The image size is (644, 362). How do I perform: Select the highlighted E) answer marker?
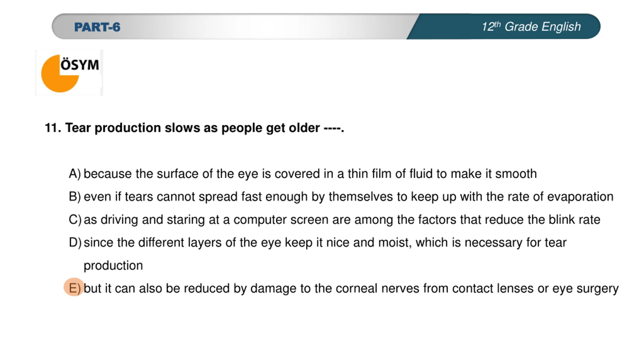point(74,287)
